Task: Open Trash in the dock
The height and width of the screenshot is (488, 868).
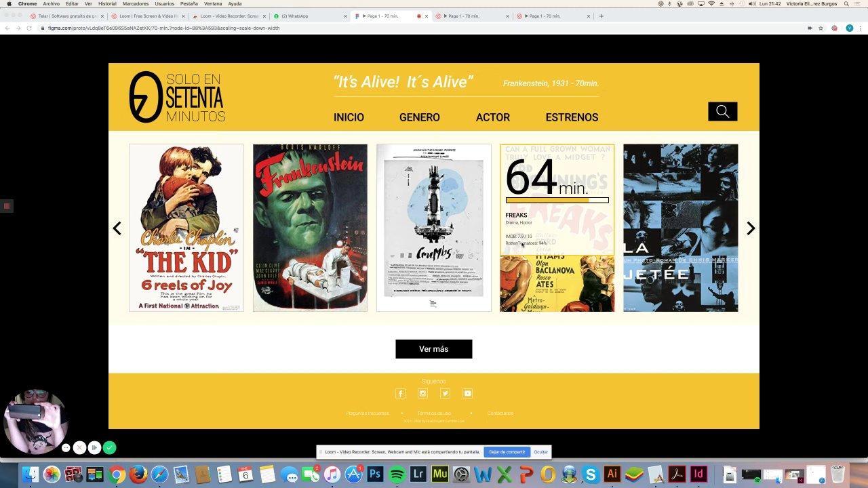Action: 838,474
